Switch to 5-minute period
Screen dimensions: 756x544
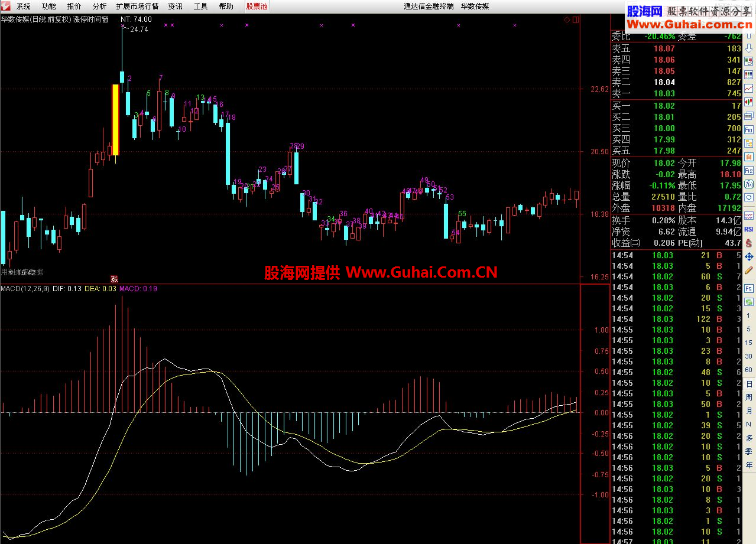pyautogui.click(x=749, y=328)
